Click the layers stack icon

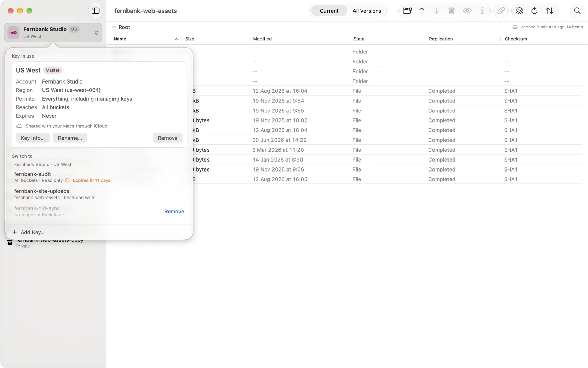click(x=519, y=11)
